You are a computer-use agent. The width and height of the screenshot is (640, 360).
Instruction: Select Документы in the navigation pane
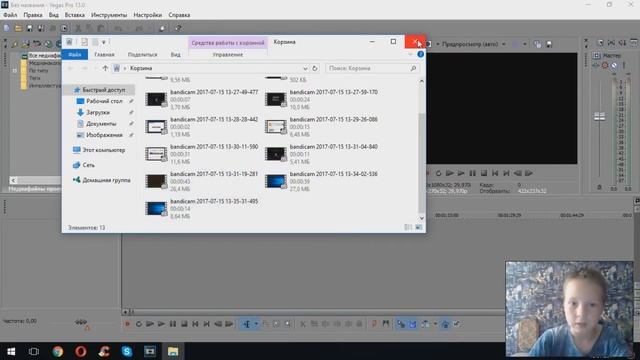[101, 124]
